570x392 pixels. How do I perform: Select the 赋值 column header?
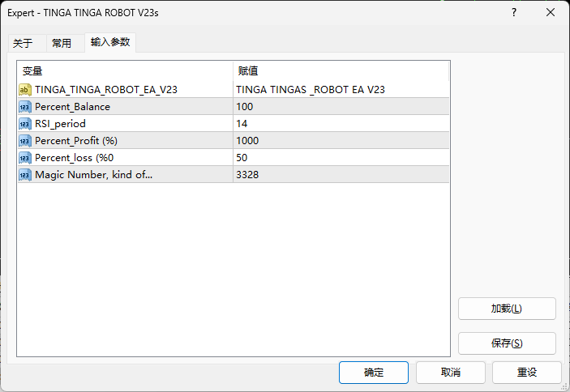pos(341,70)
